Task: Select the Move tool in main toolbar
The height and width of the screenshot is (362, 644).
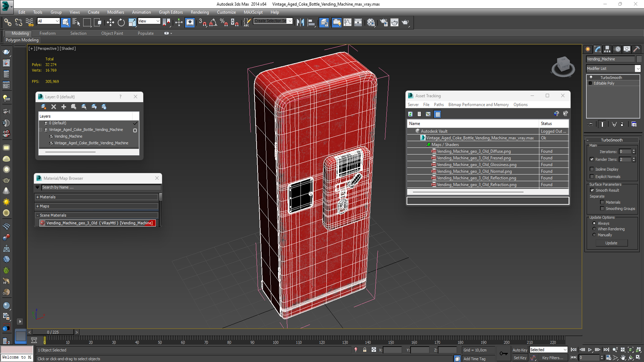Action: coord(110,22)
